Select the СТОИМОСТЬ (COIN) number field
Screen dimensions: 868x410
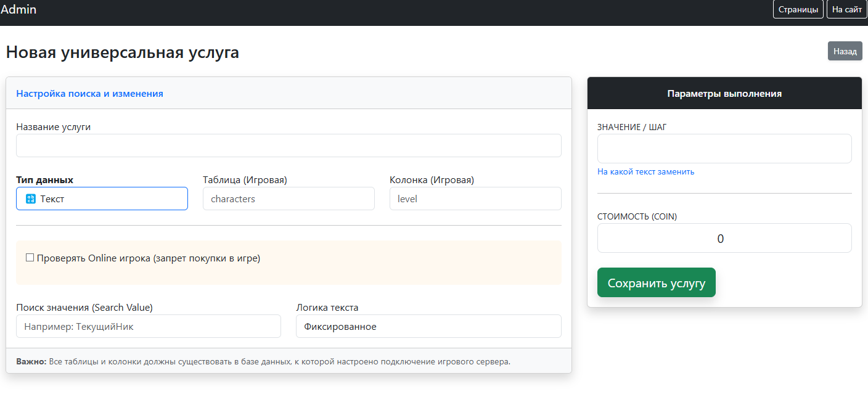[x=724, y=238]
